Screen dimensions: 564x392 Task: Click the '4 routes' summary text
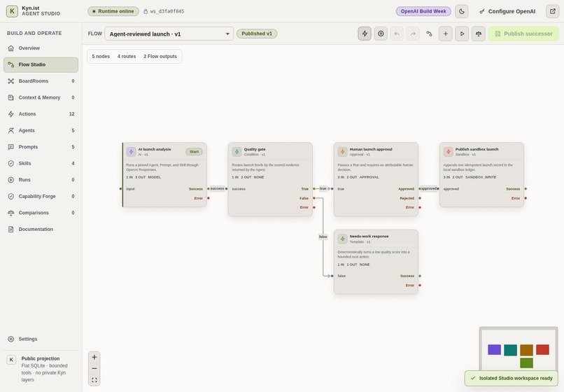coord(127,56)
